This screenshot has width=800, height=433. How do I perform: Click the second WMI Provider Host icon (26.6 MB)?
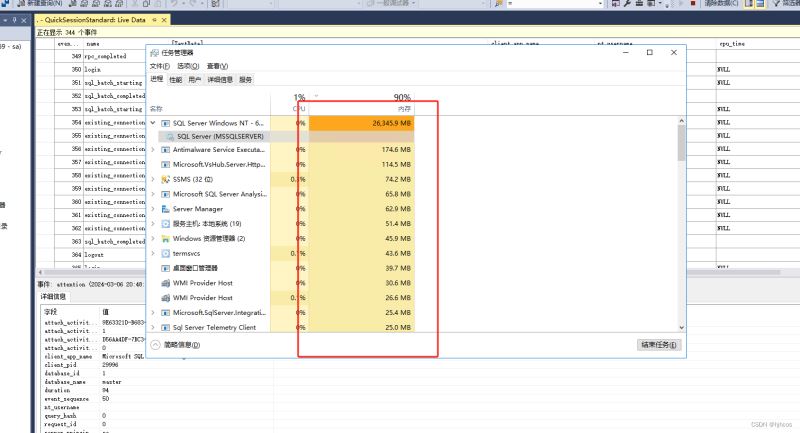click(x=165, y=297)
